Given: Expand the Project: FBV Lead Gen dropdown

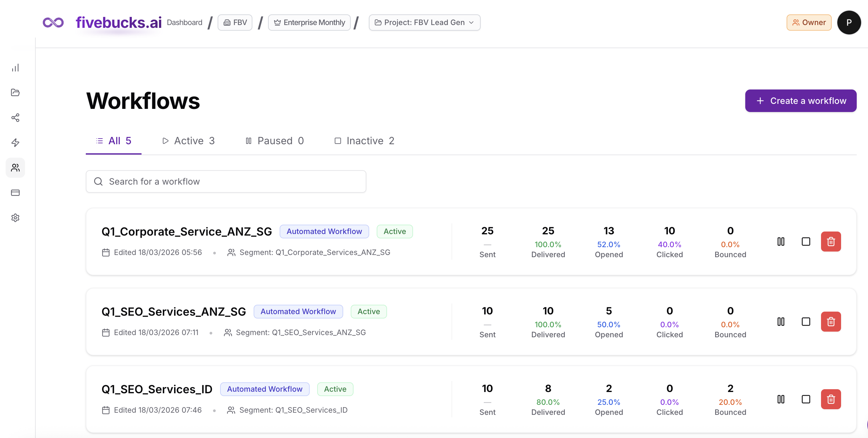Looking at the screenshot, I should coord(424,22).
